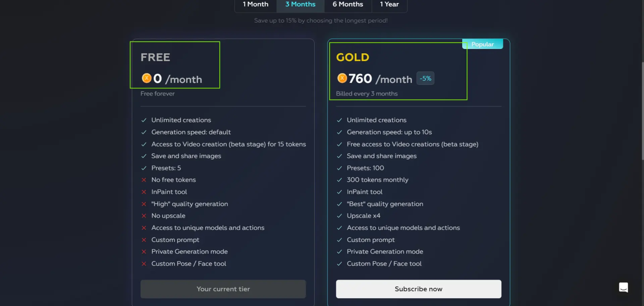The height and width of the screenshot is (306, 644).
Task: Click the red X beside Custom prompt
Action: [144, 240]
